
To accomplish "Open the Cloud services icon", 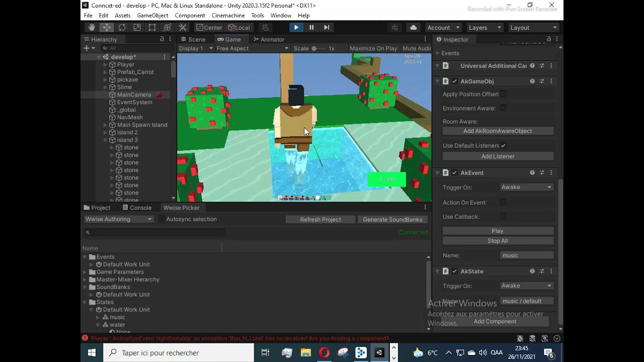I will click(x=414, y=28).
